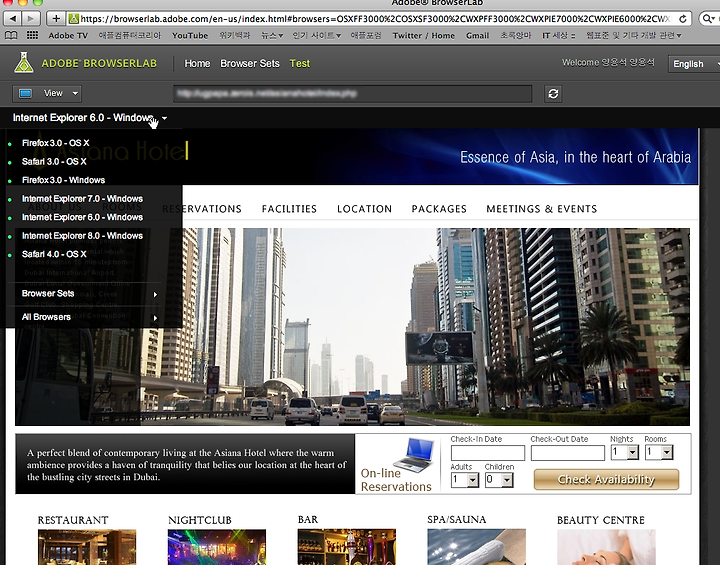Click the Safari forward arrow button
Screen dimensions: 720x565
[x=30, y=18]
